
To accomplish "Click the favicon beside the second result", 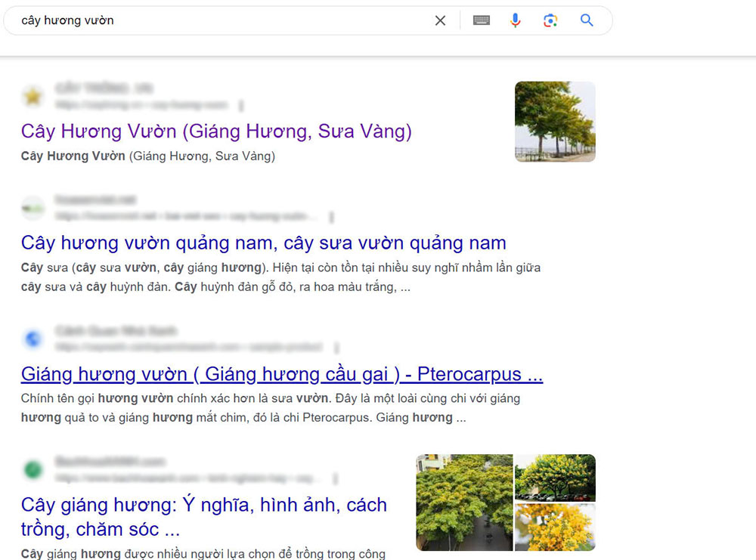I will [x=33, y=208].
